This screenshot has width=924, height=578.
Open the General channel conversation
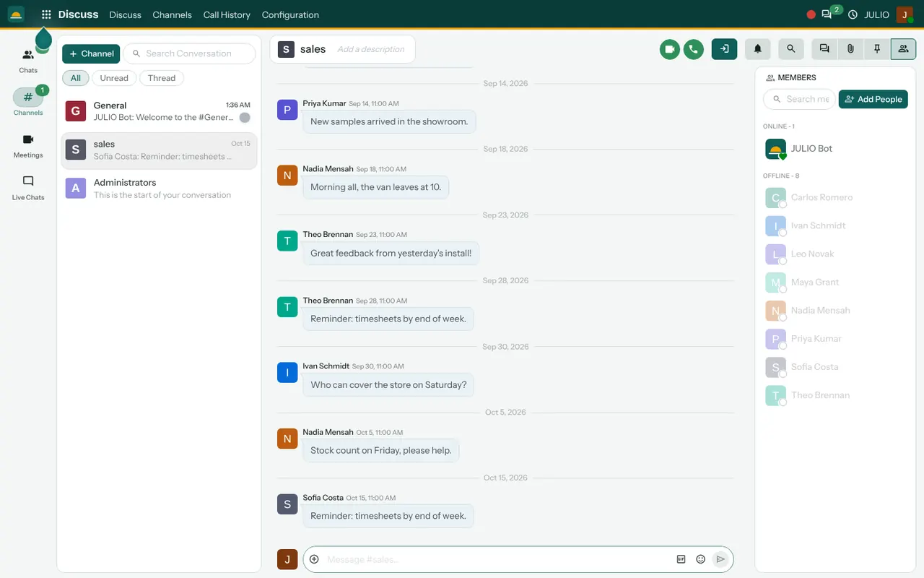click(x=159, y=111)
